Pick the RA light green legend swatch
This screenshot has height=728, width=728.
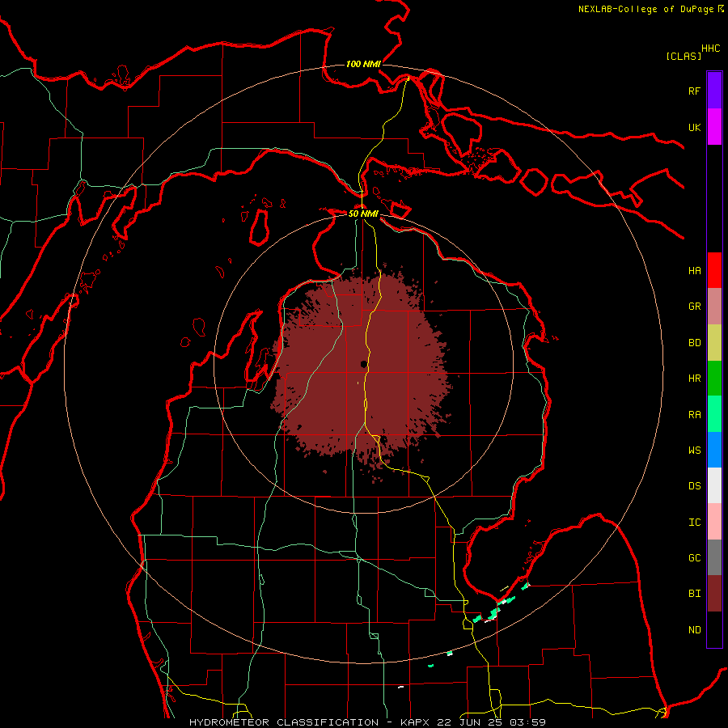pyautogui.click(x=714, y=414)
